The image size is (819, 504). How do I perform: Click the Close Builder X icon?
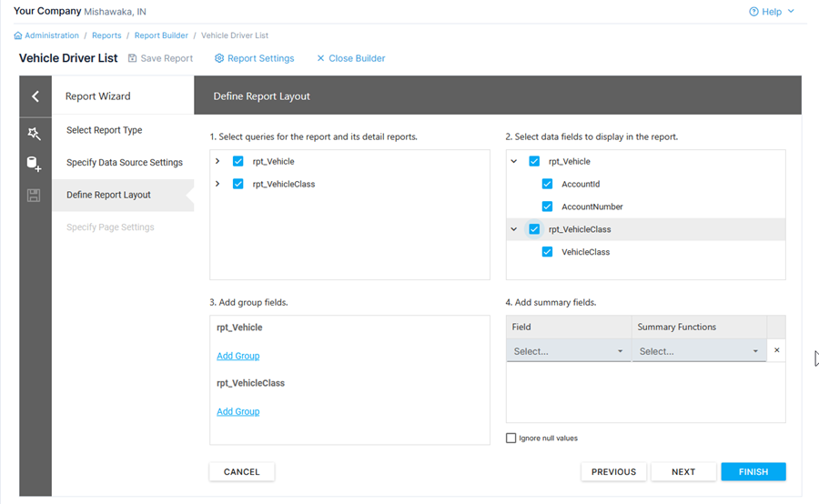coord(320,58)
